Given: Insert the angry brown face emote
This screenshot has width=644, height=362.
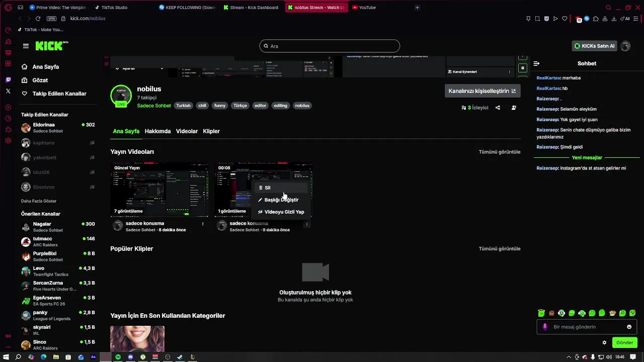Looking at the screenshot, I should (x=552, y=313).
